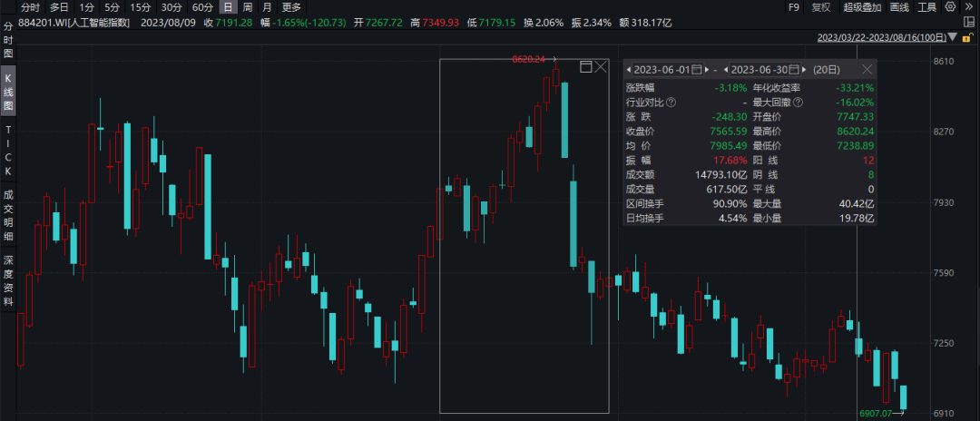Screen dimensions: 980x421
Task: Open date range dropdown triangle
Action: (952, 37)
